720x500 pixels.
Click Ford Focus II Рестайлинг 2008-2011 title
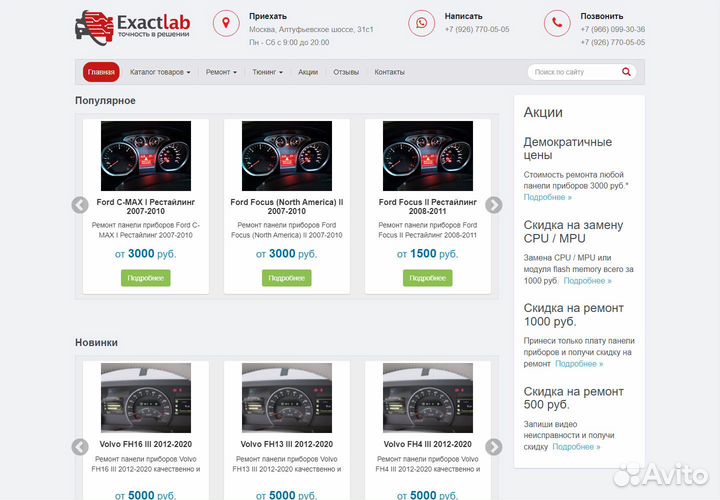coord(428,207)
